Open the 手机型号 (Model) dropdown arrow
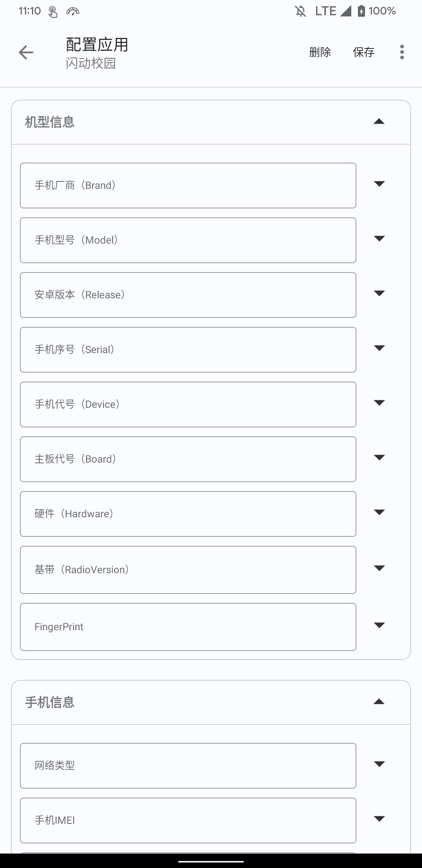The width and height of the screenshot is (422, 868). tap(379, 239)
